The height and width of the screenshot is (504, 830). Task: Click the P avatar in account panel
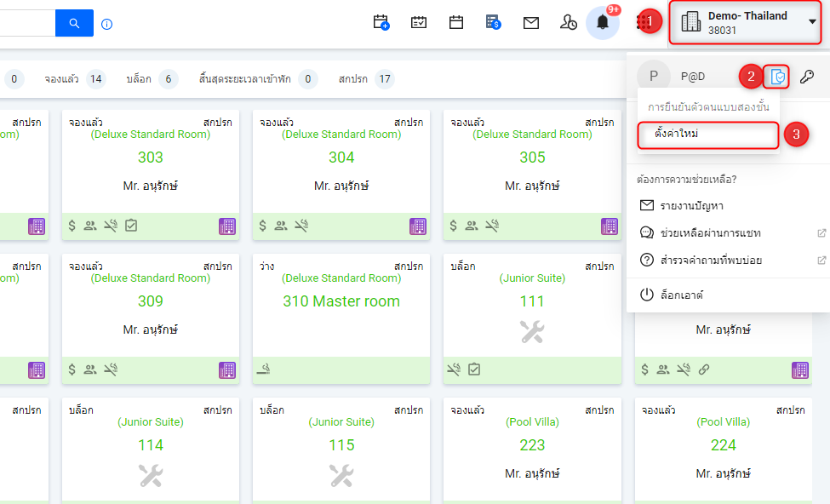(x=654, y=77)
